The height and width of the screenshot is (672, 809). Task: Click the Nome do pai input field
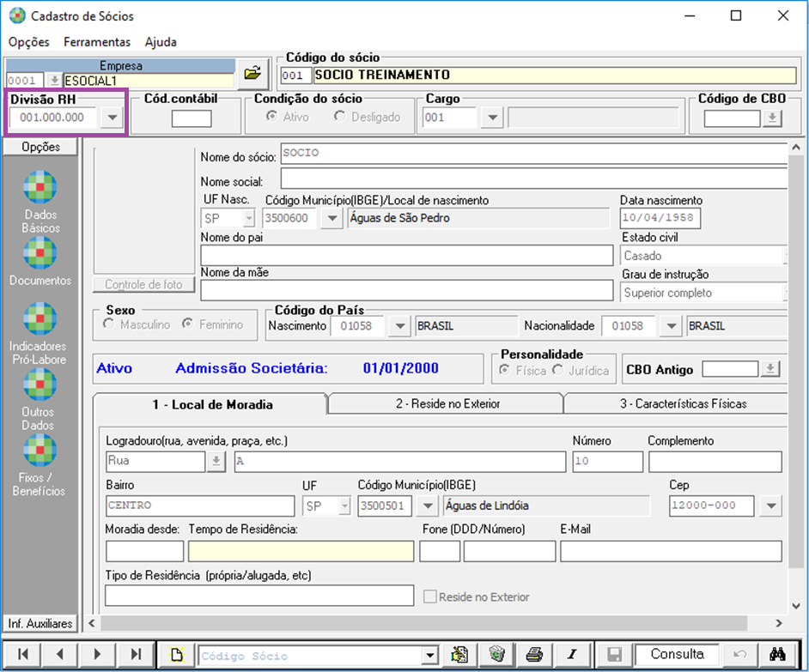click(406, 255)
